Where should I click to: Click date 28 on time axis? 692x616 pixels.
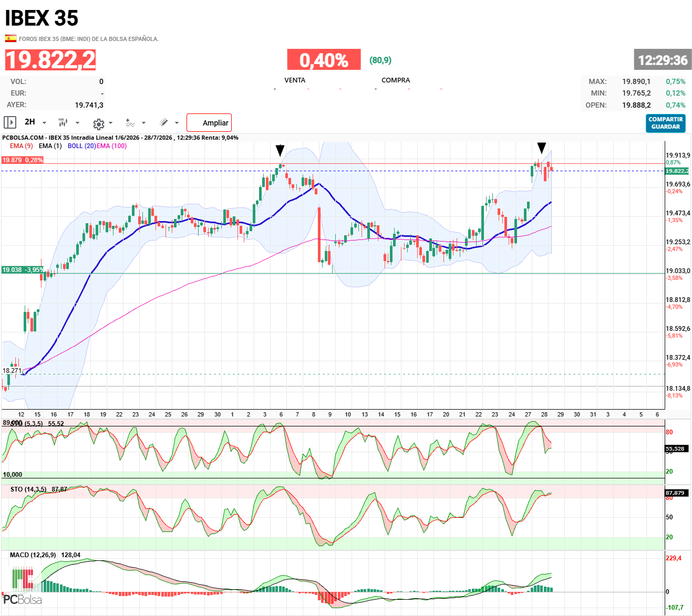[x=544, y=414]
